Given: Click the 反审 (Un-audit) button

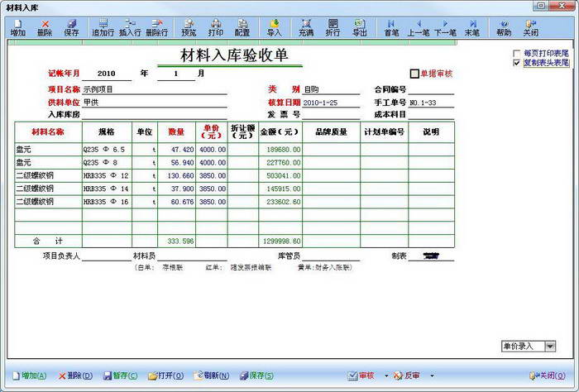Looking at the screenshot, I should [407, 375].
